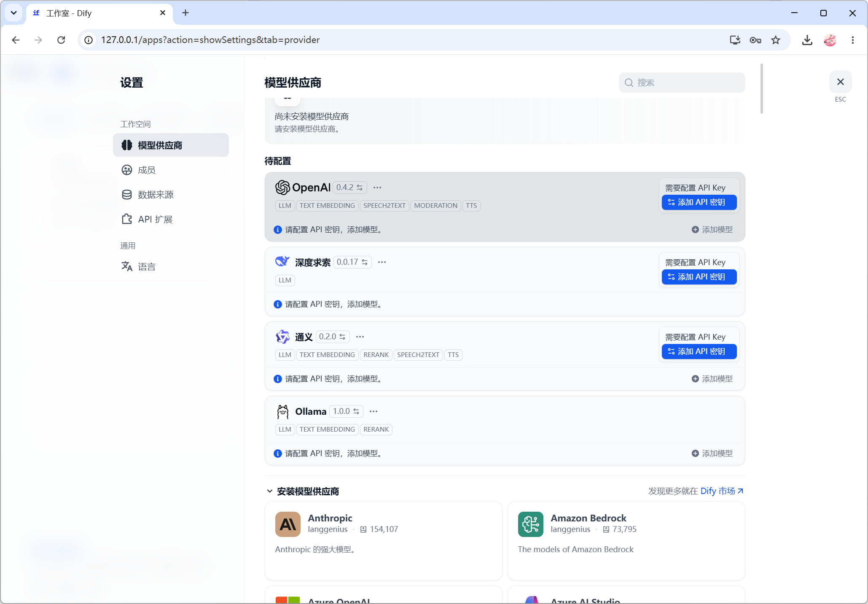
Task: Switch 通义 plugin version 0.2.0
Action: coord(333,337)
